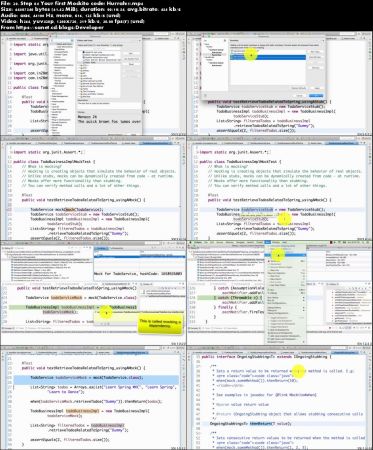
Task: Open thumbnail showing dialog with blue selected row
Action: coord(280,83)
